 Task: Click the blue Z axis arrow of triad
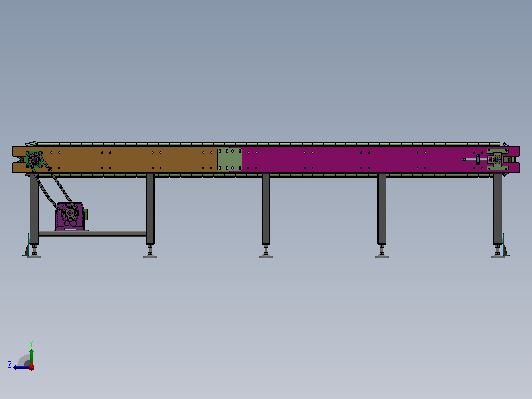pyautogui.click(x=20, y=367)
